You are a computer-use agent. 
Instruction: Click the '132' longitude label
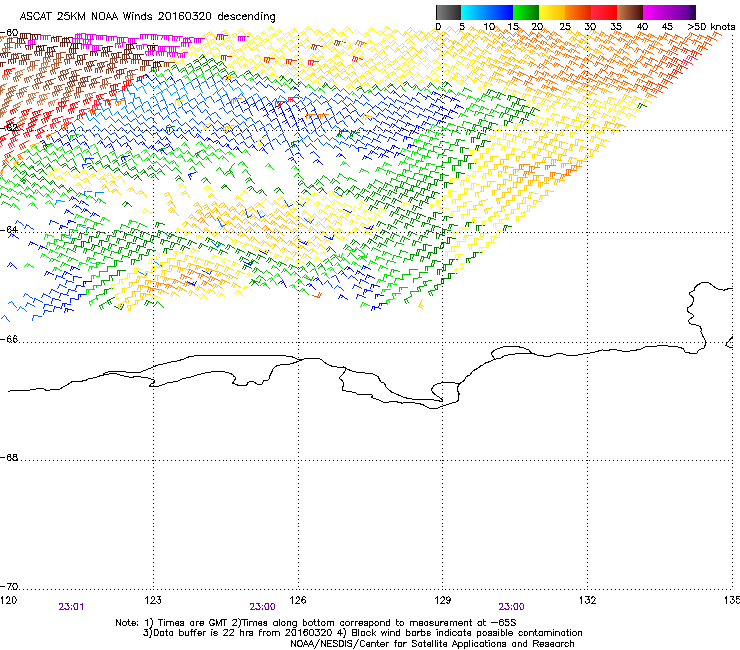[587, 600]
